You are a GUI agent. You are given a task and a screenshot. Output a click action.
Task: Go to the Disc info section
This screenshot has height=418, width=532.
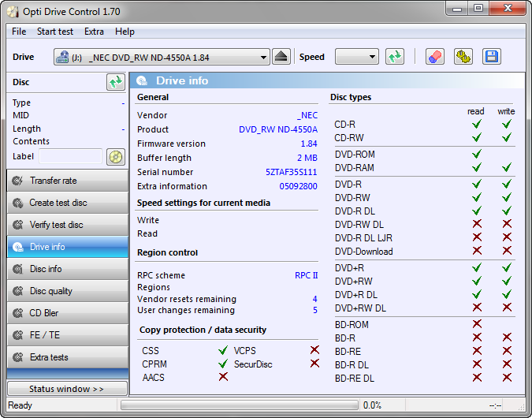point(68,269)
